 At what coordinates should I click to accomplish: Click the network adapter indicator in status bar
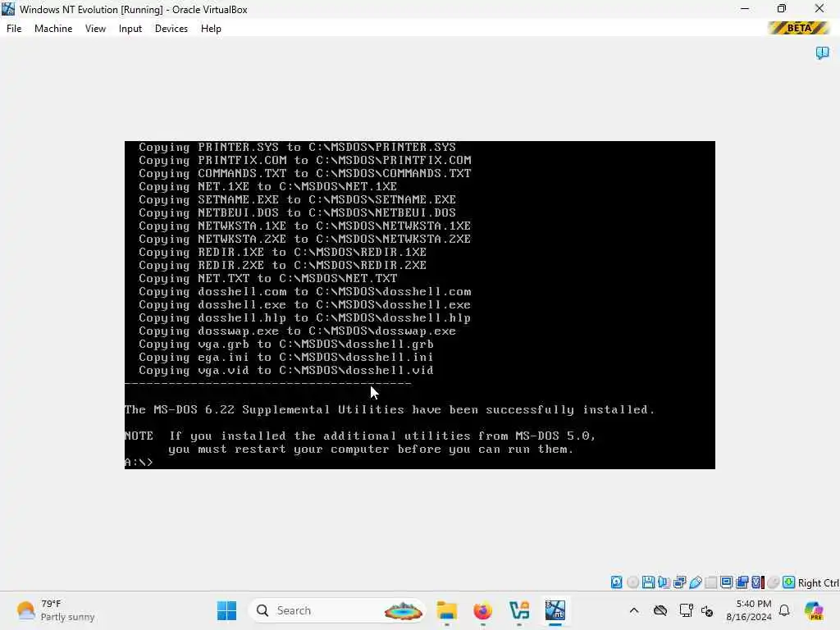click(680, 582)
